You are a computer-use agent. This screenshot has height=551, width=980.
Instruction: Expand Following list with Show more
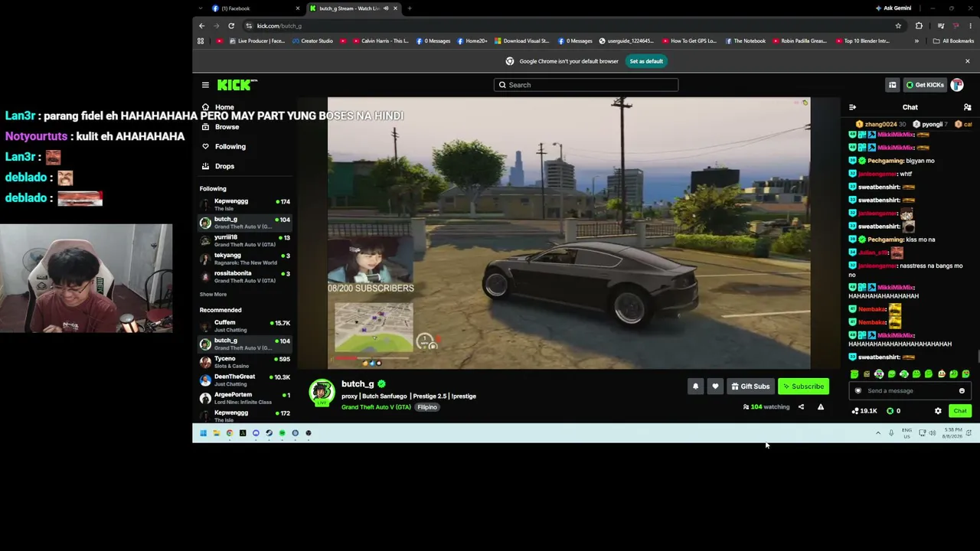(213, 295)
